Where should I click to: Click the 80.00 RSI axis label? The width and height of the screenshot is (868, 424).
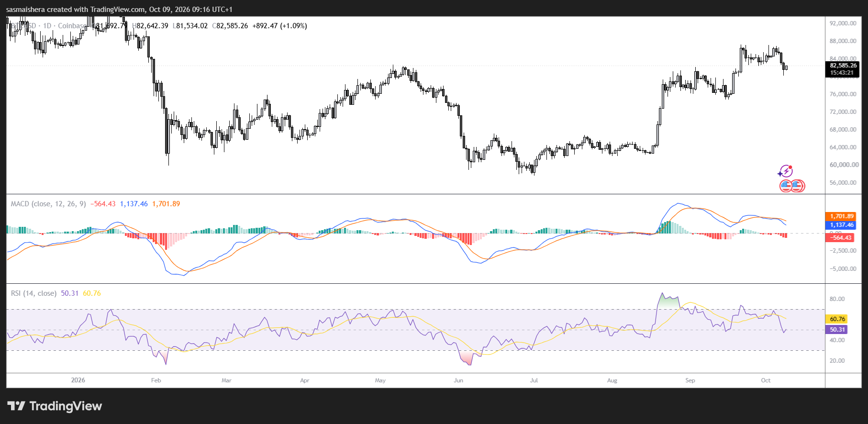837,299
